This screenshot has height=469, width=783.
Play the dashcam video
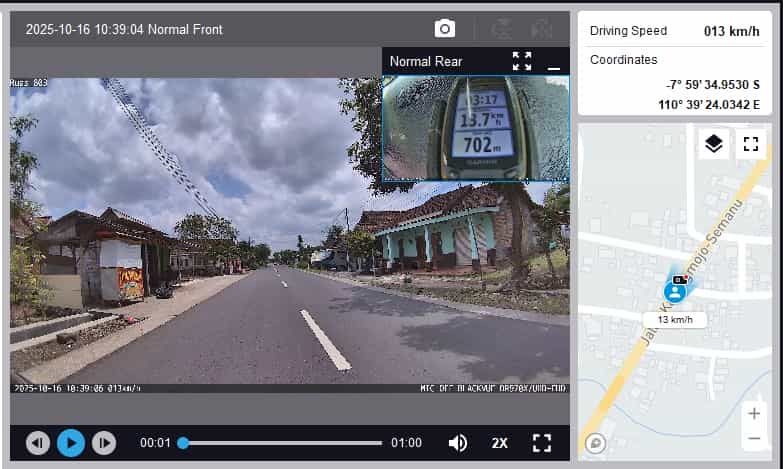point(70,442)
